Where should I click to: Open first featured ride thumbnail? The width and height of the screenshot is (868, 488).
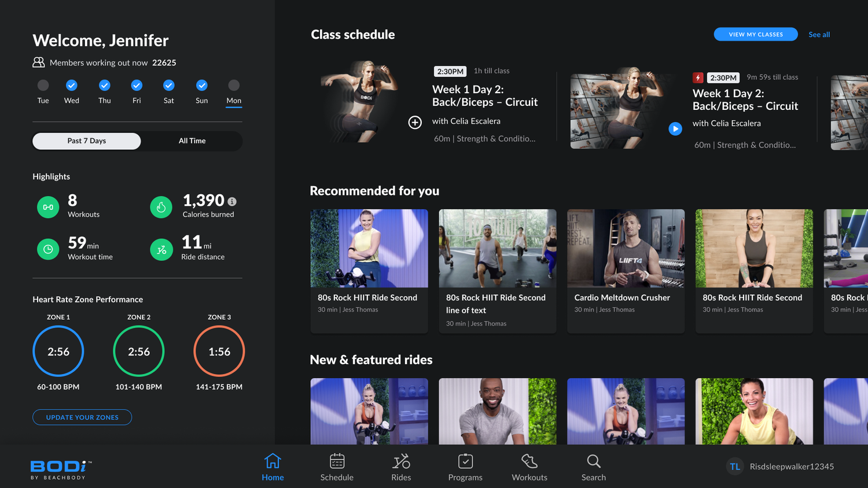(x=369, y=411)
